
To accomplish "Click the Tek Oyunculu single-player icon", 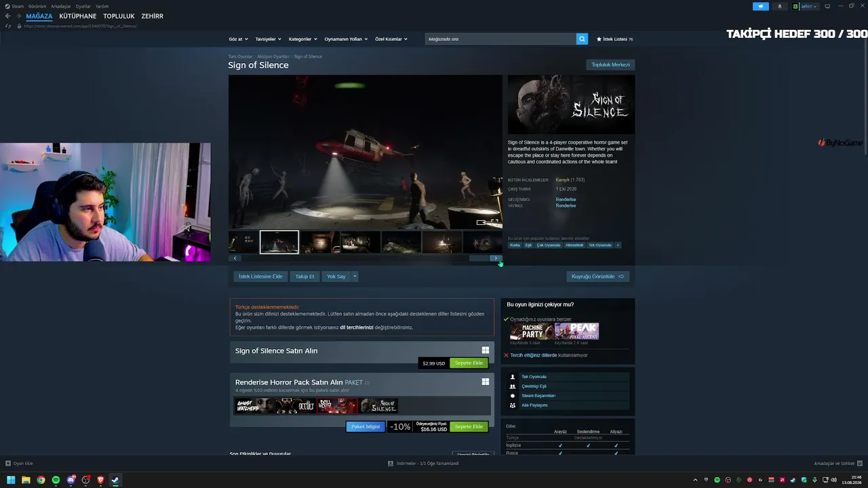I will click(x=513, y=377).
